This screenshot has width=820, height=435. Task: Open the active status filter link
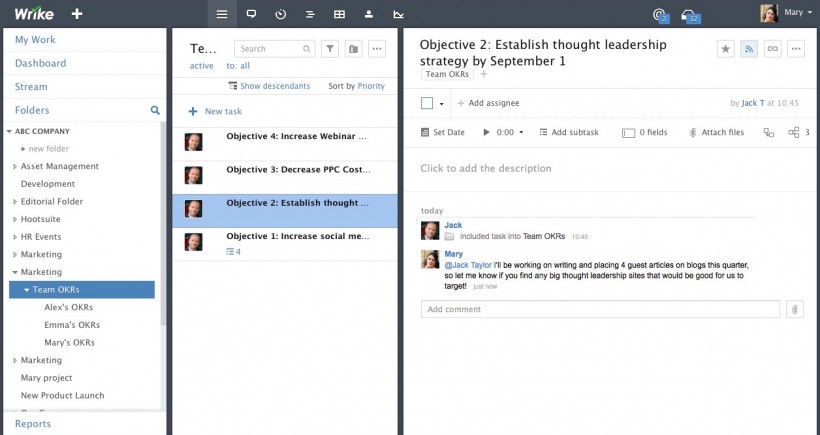click(201, 66)
